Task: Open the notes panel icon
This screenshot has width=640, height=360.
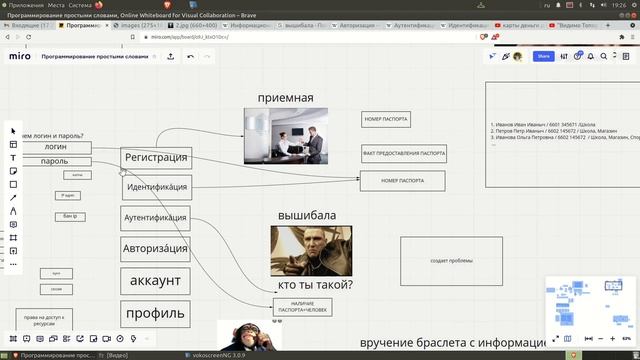Action: click(626, 56)
